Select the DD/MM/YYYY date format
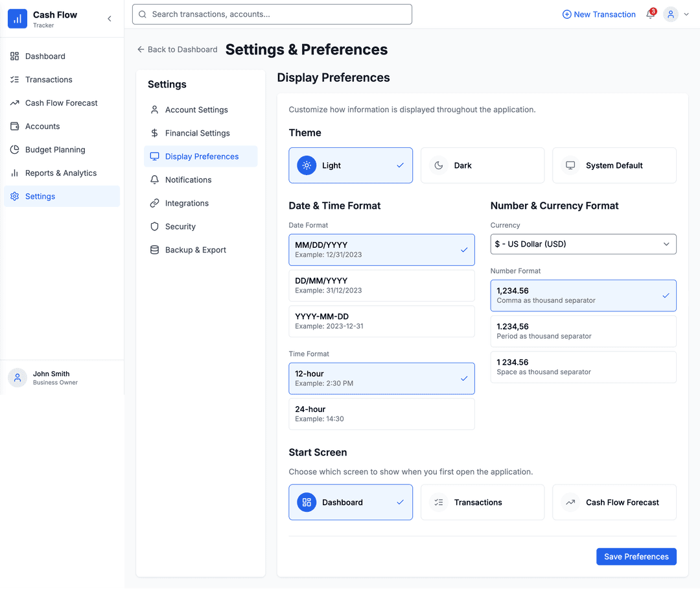The width and height of the screenshot is (700, 589). coord(381,285)
